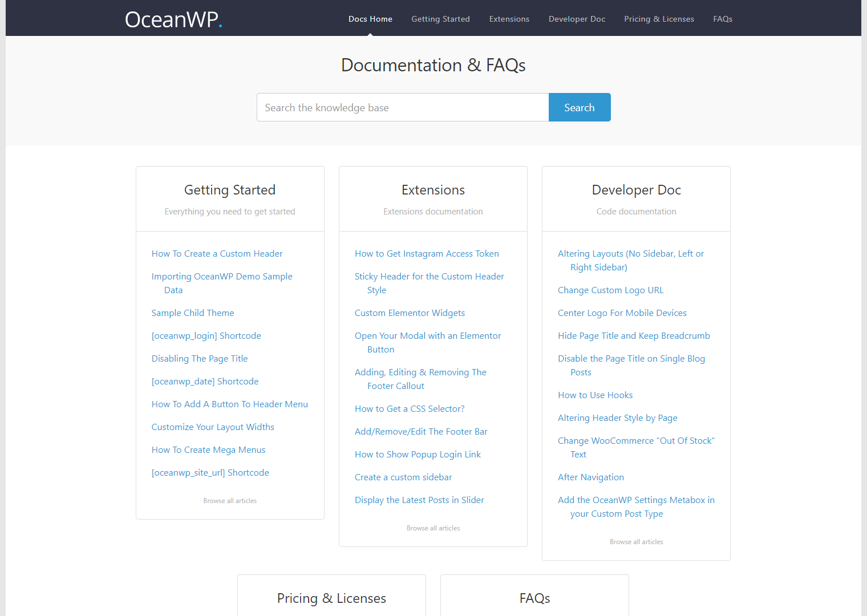Click the blue Search button
The height and width of the screenshot is (616, 867).
coord(580,107)
